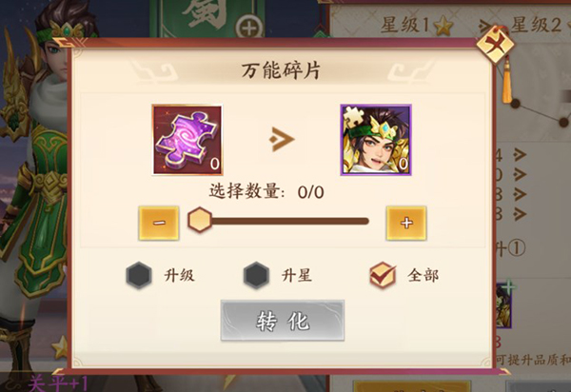Decrease quantity with the minus button
Viewport: 571px width, 392px height.
pyautogui.click(x=159, y=223)
